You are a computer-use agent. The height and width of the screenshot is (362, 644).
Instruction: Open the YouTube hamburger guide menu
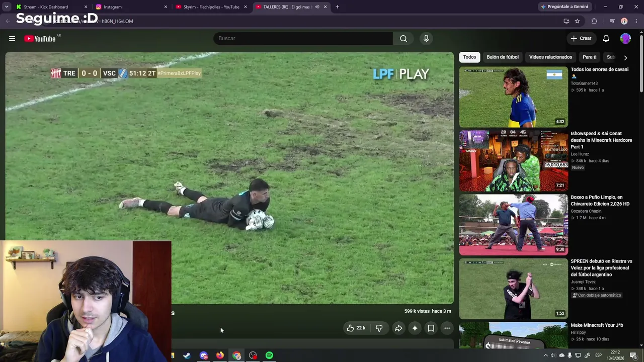12,39
